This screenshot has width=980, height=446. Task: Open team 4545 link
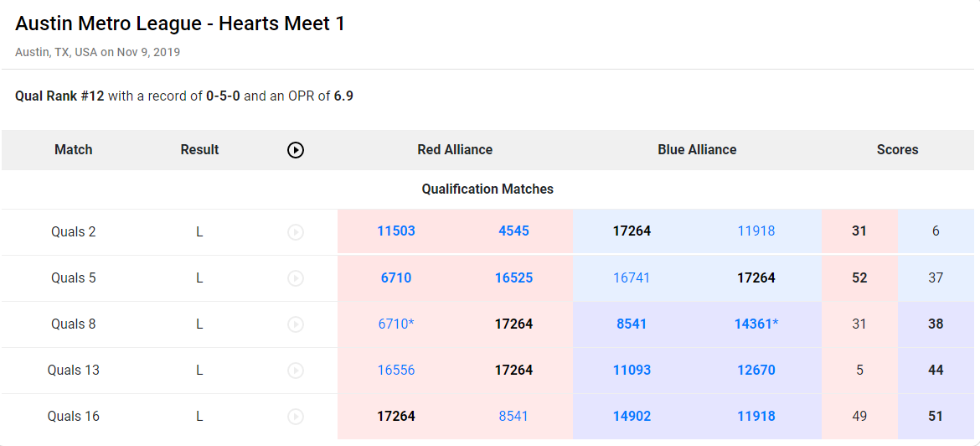coord(513,231)
